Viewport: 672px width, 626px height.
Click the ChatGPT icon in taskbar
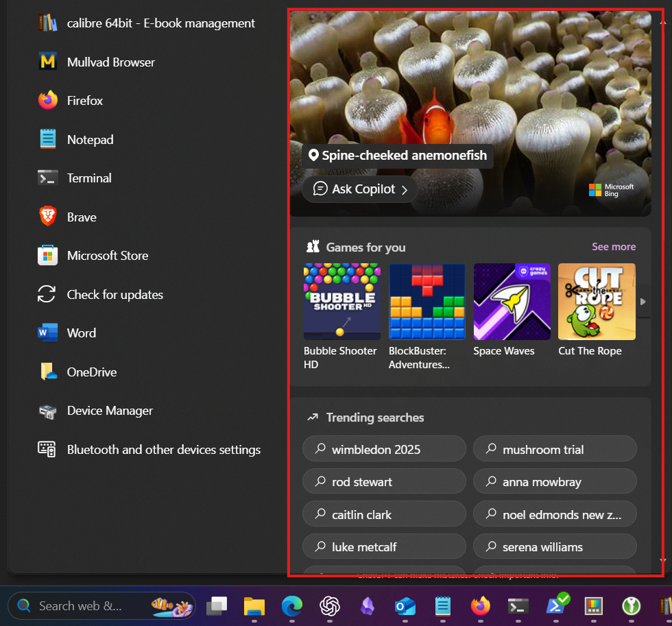330,605
